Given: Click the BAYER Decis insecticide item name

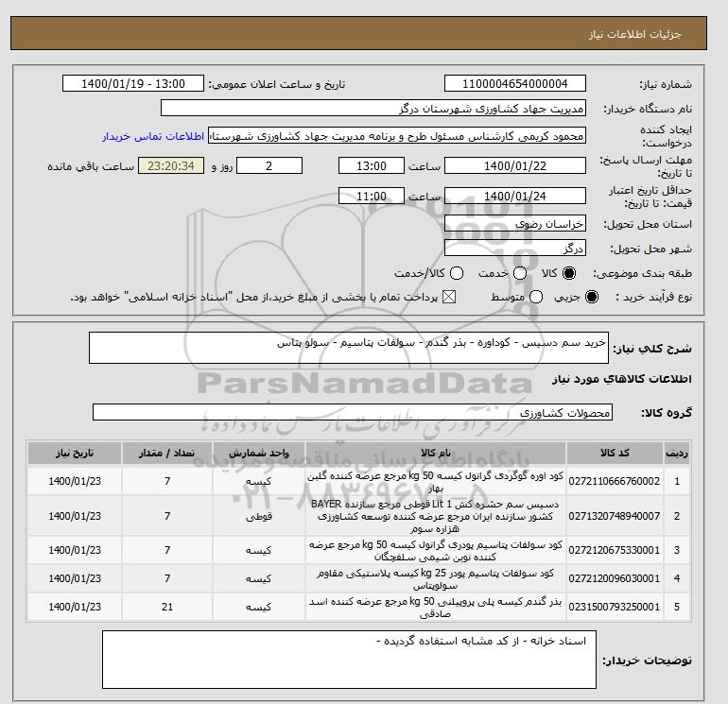Looking at the screenshot, I should 436,516.
